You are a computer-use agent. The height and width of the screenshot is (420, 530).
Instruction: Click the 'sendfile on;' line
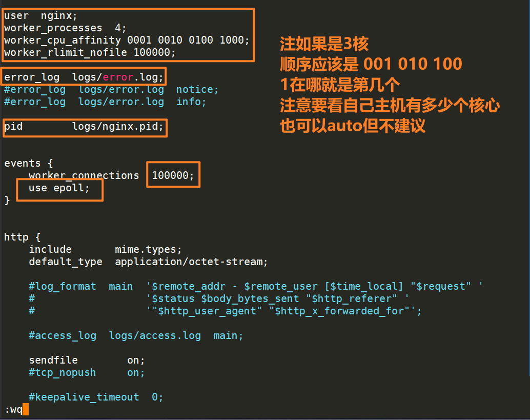[x=87, y=360]
